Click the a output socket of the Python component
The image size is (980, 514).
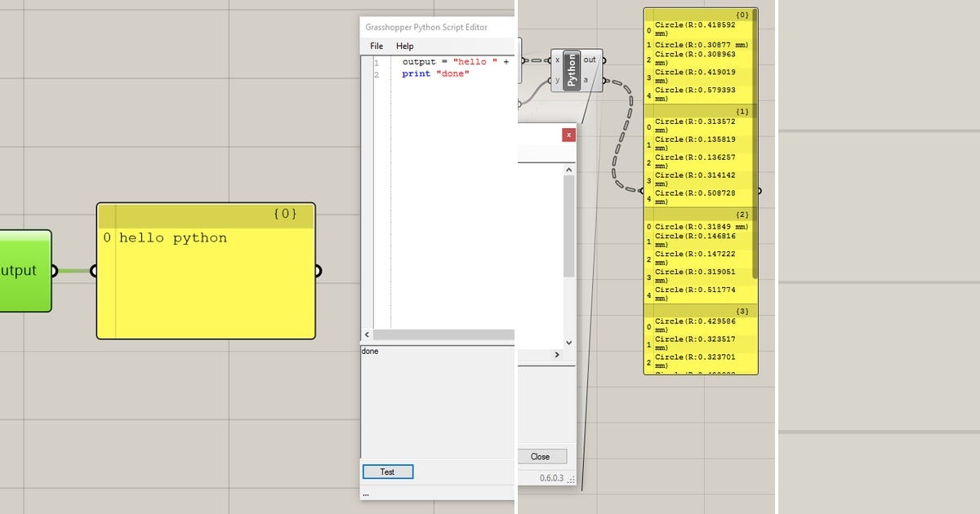[604, 80]
